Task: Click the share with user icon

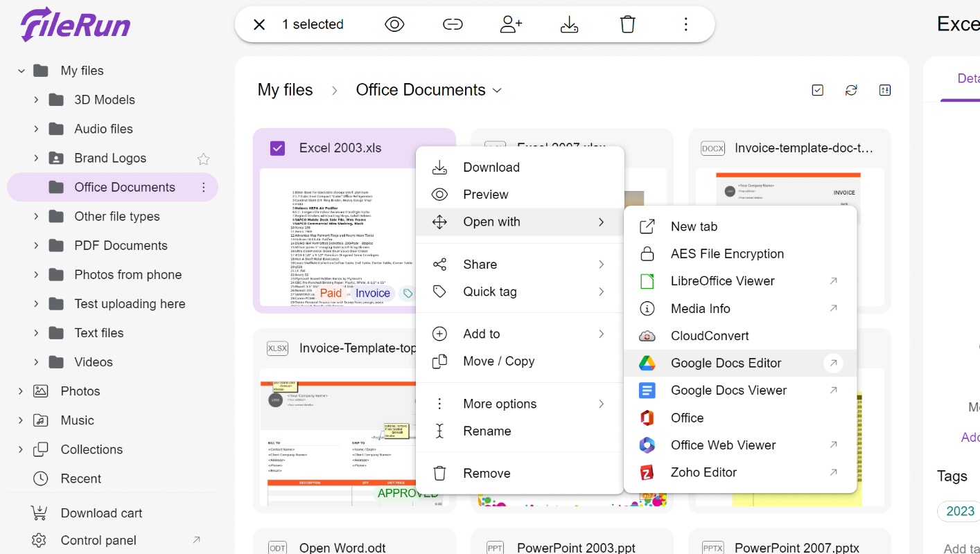Action: [x=511, y=24]
